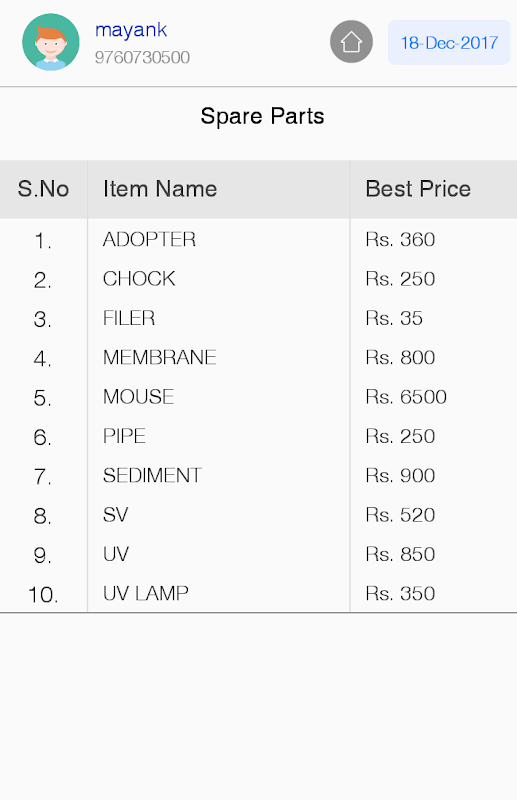
Task: Click the Spare Parts page title
Action: 262,116
